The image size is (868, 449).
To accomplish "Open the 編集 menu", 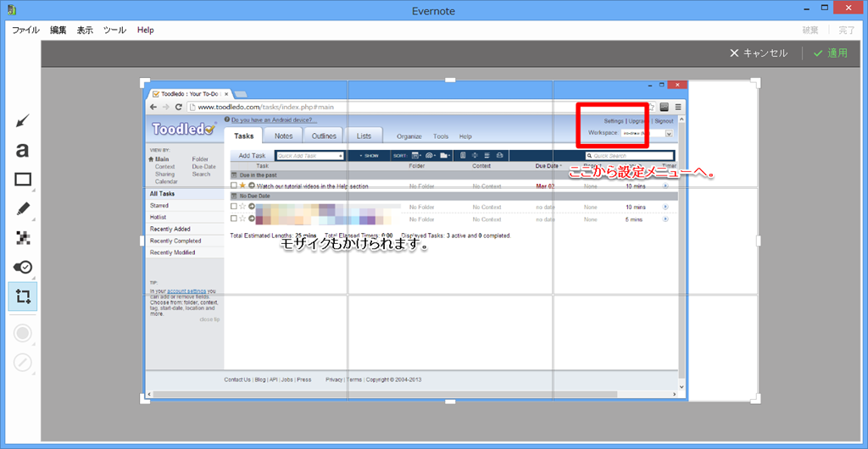I will [58, 30].
